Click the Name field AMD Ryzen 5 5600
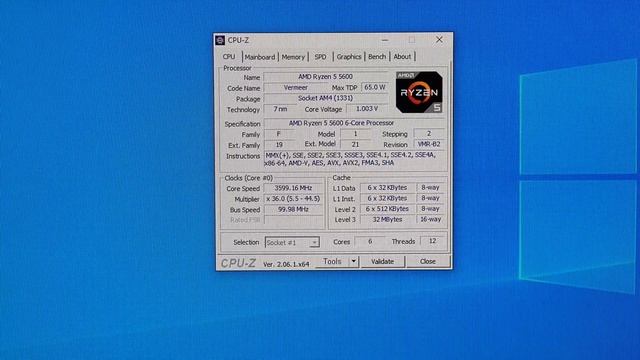 (325, 77)
